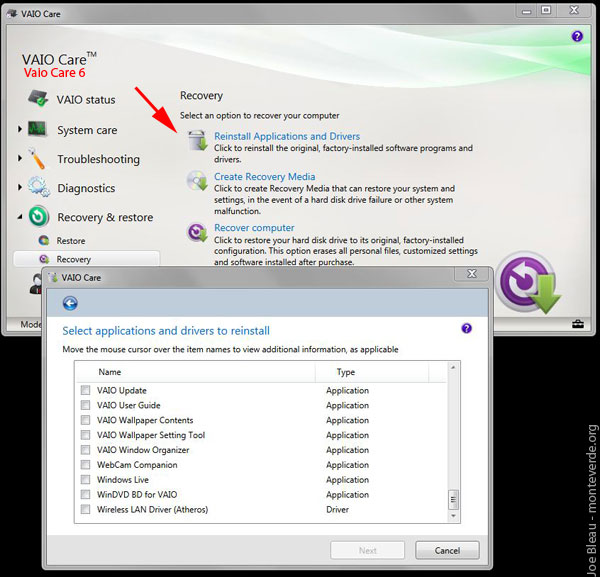The height and width of the screenshot is (577, 600).
Task: Click the Reinstall Applications and Drivers icon
Action: [x=197, y=140]
